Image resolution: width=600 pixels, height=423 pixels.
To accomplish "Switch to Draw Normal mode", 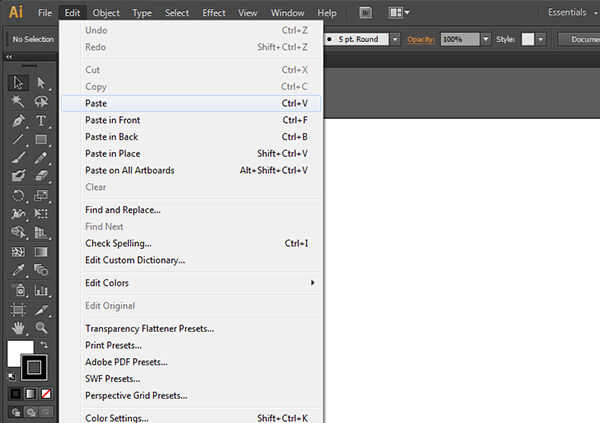I will pyautogui.click(x=16, y=412).
